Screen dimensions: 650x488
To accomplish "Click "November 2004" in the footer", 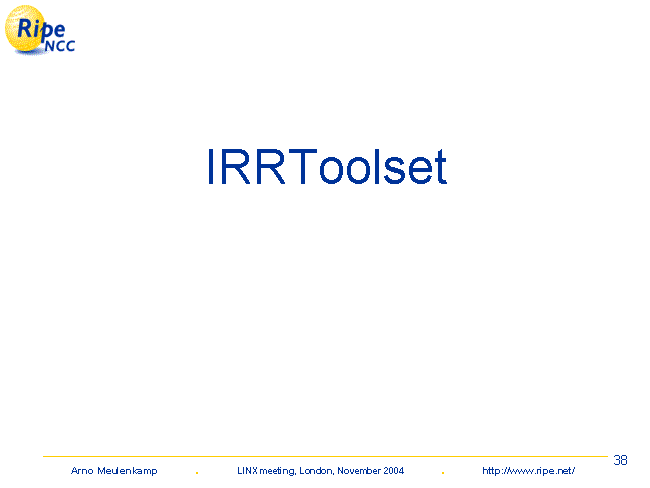I will (371, 471).
